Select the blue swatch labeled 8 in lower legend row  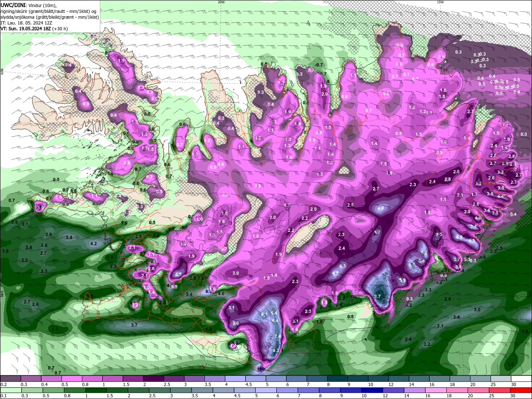tap(329, 390)
